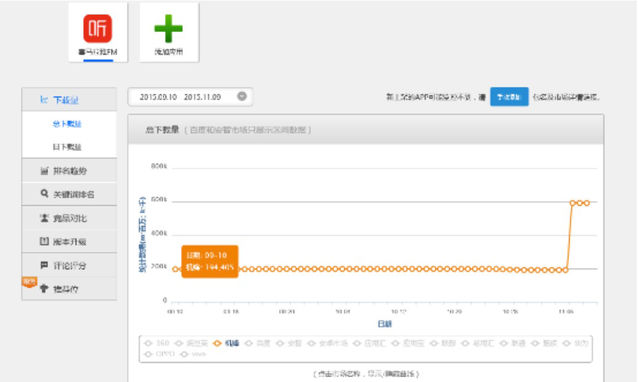Click the blue button beside the date notice
Screen dimensions: 638x382
[x=509, y=97]
